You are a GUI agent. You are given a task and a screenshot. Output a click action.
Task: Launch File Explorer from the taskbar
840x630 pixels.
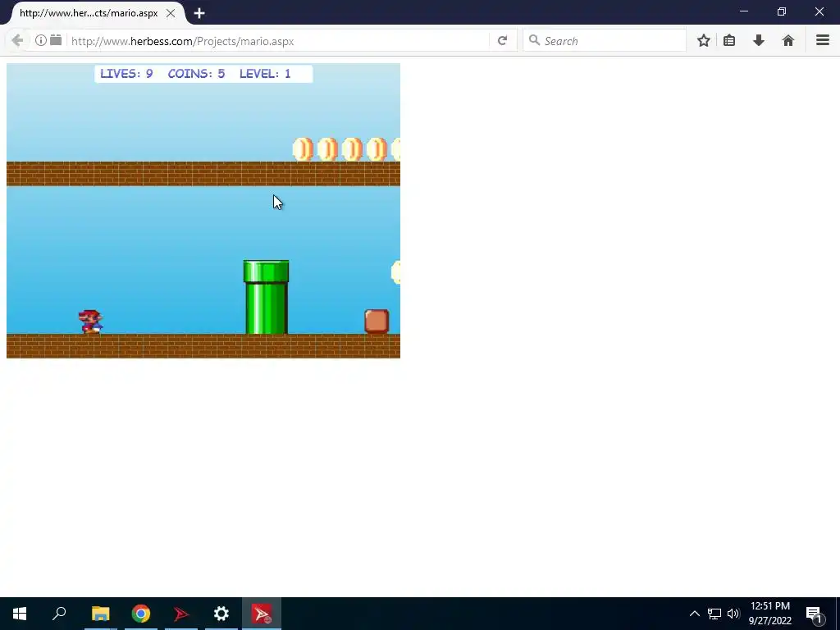pyautogui.click(x=100, y=614)
